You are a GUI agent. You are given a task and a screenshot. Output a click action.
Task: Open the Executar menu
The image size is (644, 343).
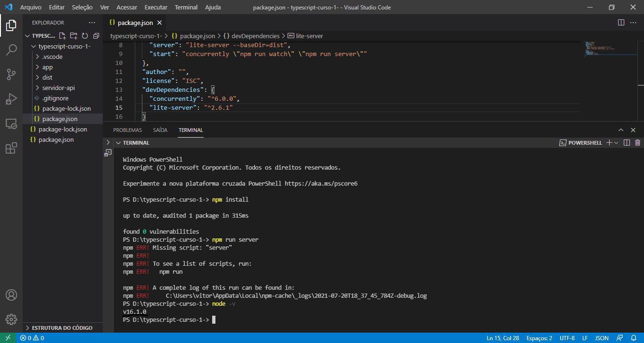156,7
